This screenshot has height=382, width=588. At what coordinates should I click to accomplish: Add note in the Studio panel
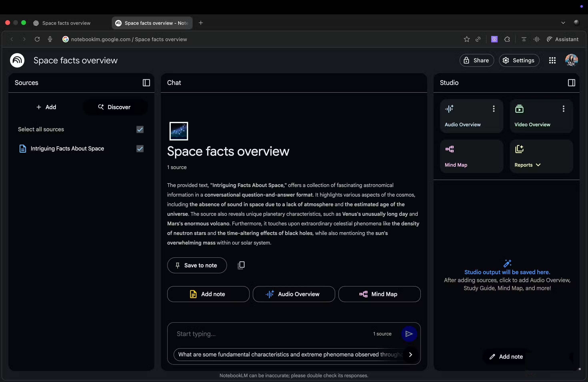506,357
